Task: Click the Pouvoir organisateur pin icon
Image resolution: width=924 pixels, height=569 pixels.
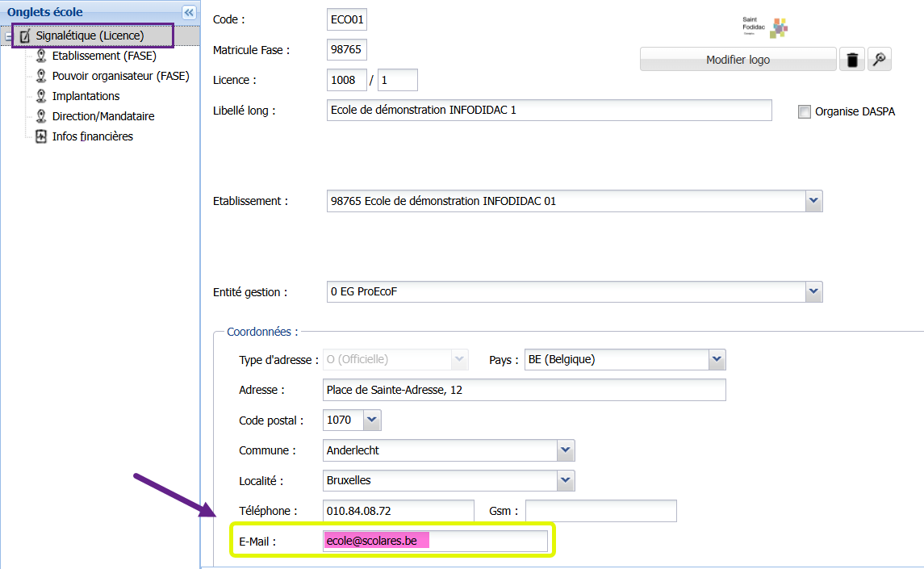Action: point(41,76)
